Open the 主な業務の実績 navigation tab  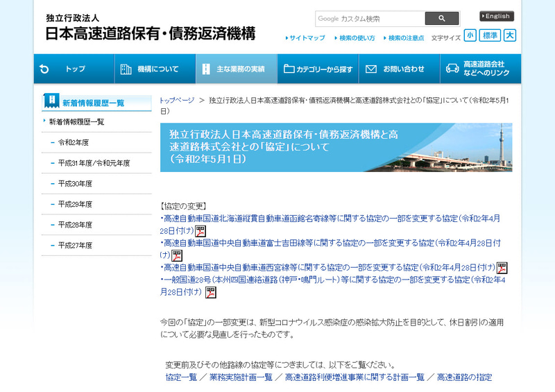[x=237, y=69]
